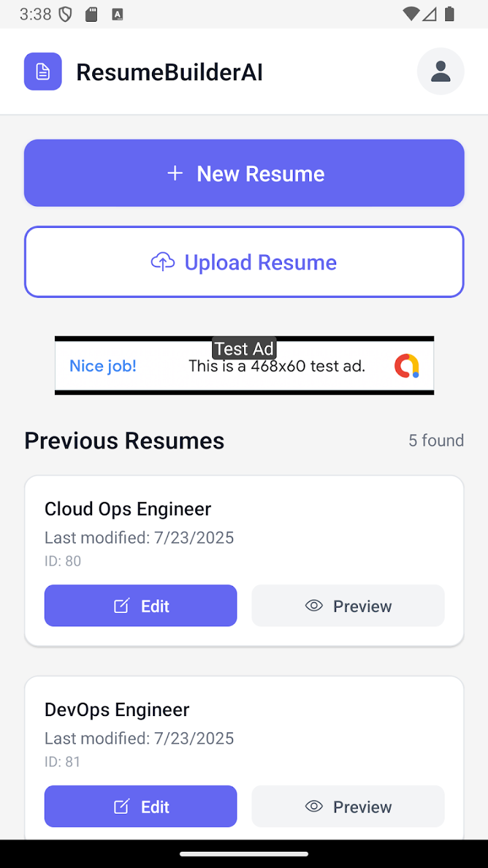
Task: Click the plus icon on New Resume button
Action: (x=175, y=173)
